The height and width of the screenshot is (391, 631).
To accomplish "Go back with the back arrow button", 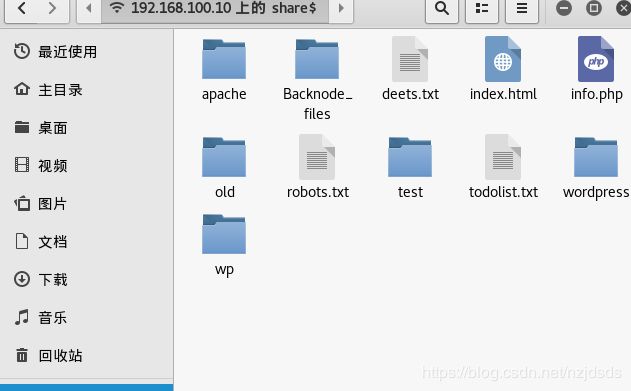I will tap(22, 8).
